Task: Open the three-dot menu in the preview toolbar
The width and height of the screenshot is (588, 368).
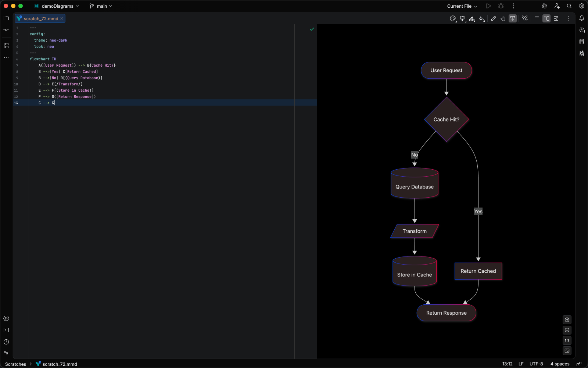Action: click(569, 18)
